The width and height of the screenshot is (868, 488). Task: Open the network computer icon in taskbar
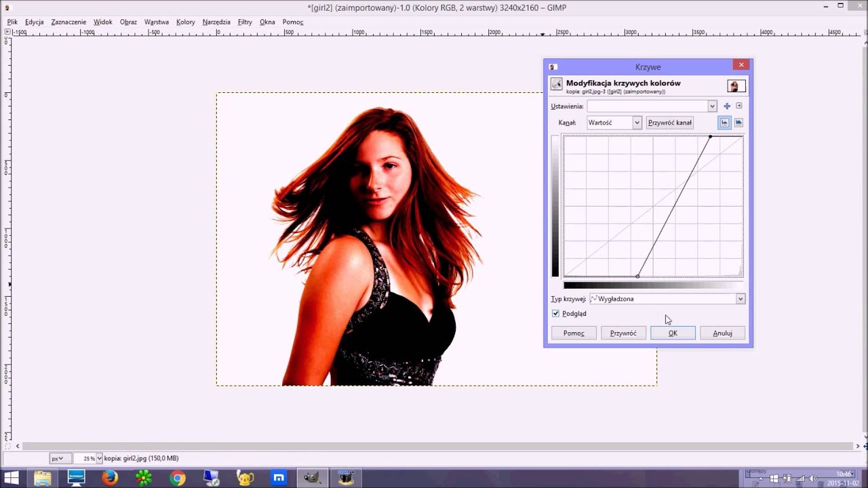(x=212, y=479)
